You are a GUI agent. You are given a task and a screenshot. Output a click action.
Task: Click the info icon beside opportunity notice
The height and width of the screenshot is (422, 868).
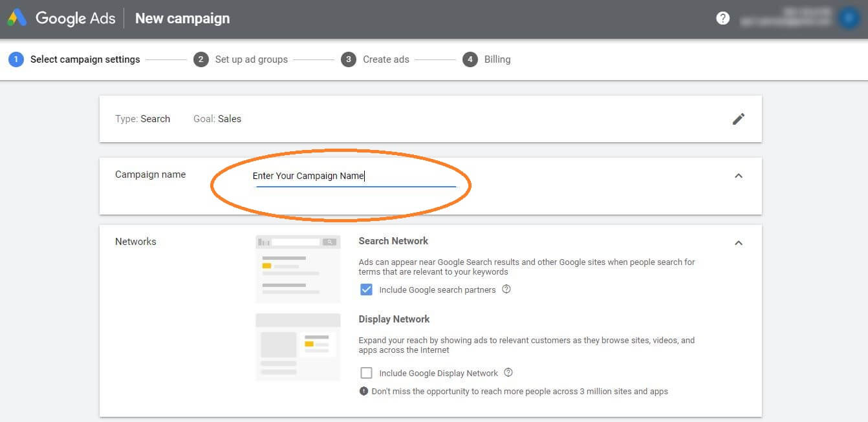tap(364, 392)
